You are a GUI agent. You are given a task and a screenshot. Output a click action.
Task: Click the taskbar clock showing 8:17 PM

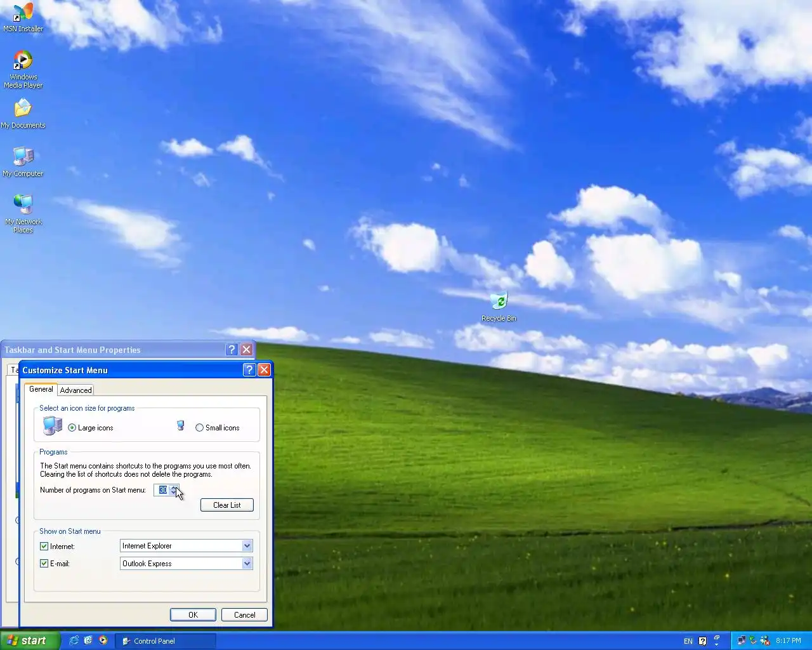(x=789, y=641)
